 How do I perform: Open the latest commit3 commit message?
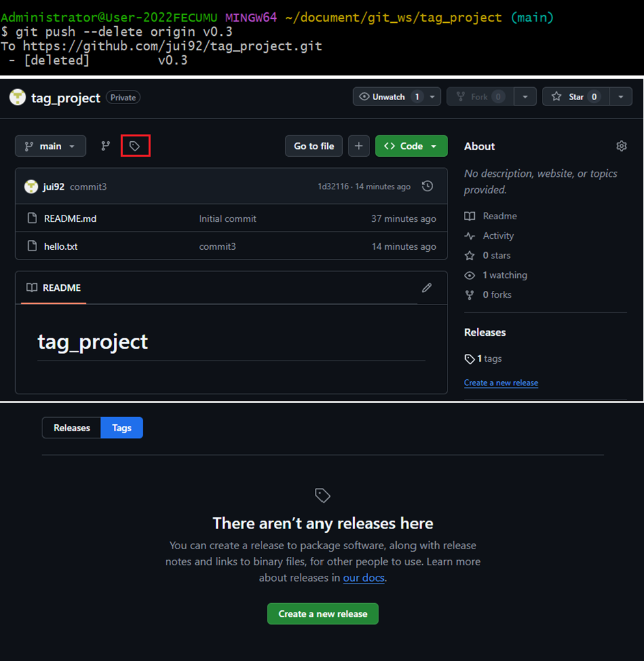[88, 186]
